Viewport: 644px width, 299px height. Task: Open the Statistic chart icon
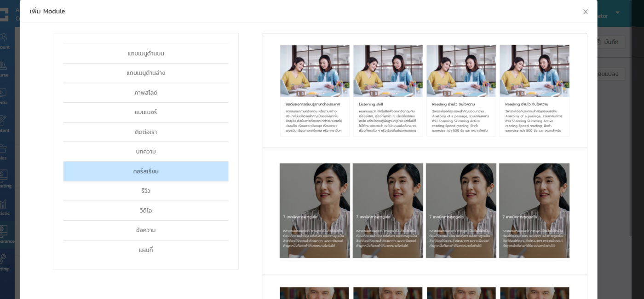(x=5, y=206)
